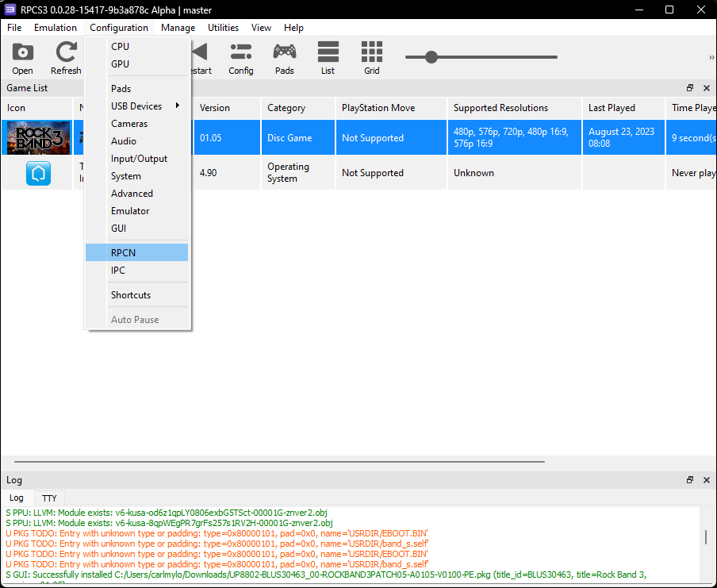The width and height of the screenshot is (717, 588).
Task: Expand the USB Devices submenu
Action: [136, 106]
